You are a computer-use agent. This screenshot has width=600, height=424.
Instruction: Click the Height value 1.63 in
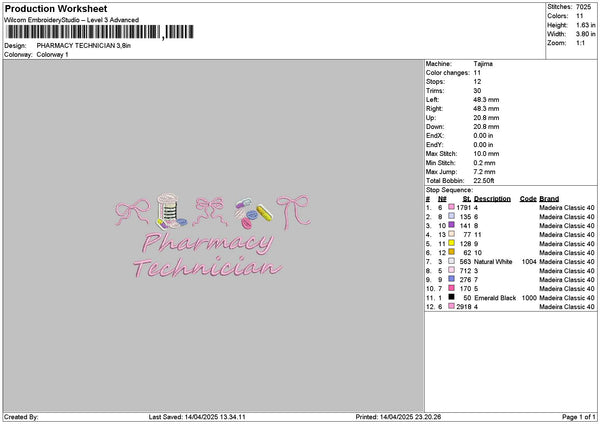[586, 25]
